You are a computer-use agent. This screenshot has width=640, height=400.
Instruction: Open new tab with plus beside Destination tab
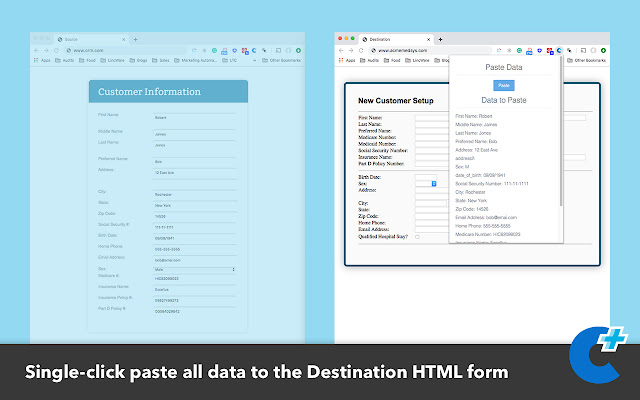point(440,39)
